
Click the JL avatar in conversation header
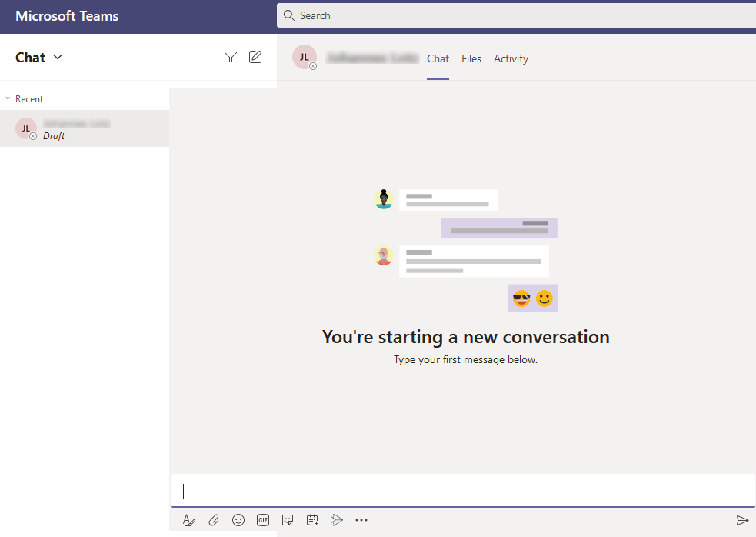coord(304,57)
